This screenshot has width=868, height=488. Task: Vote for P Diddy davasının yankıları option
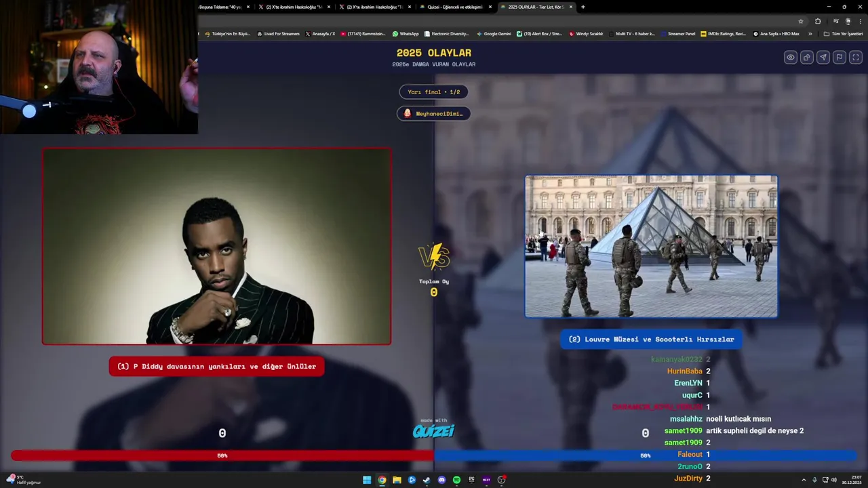click(x=216, y=367)
